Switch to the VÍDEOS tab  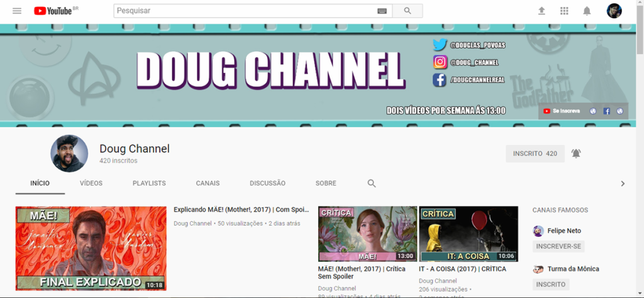[x=91, y=184]
